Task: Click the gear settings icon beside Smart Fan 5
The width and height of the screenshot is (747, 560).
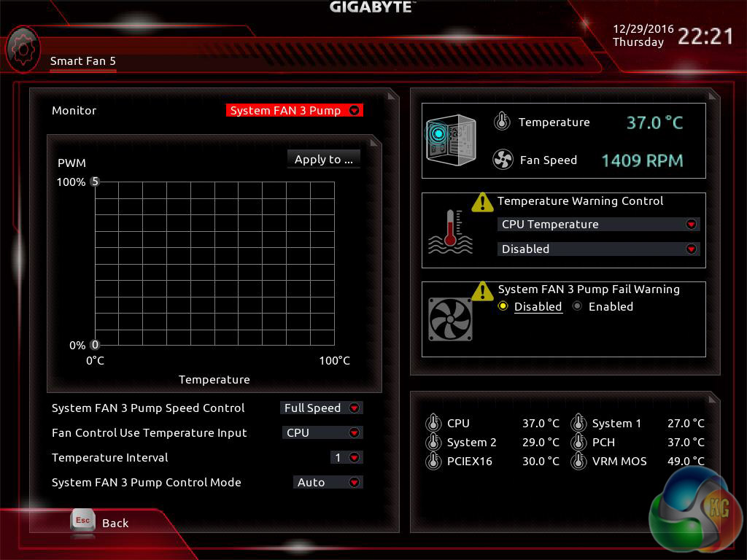Action: coord(23,50)
